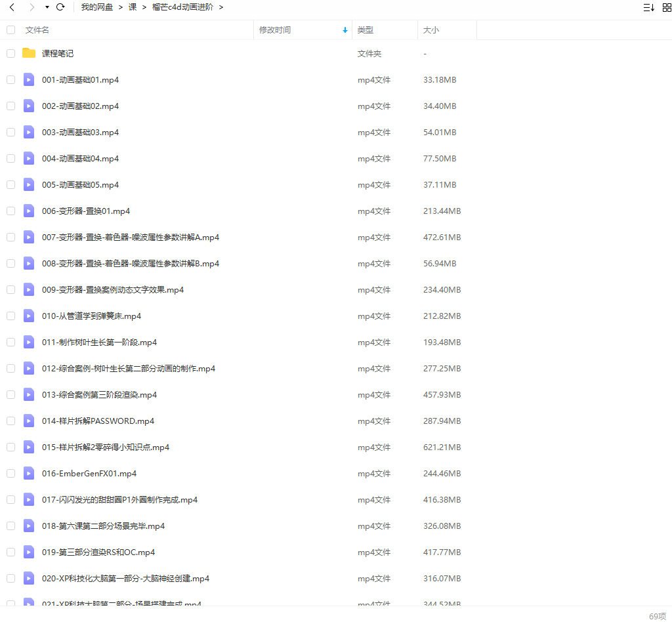Navigate to 课 folder in breadcrumb
The height and width of the screenshot is (622, 672).
(x=133, y=7)
